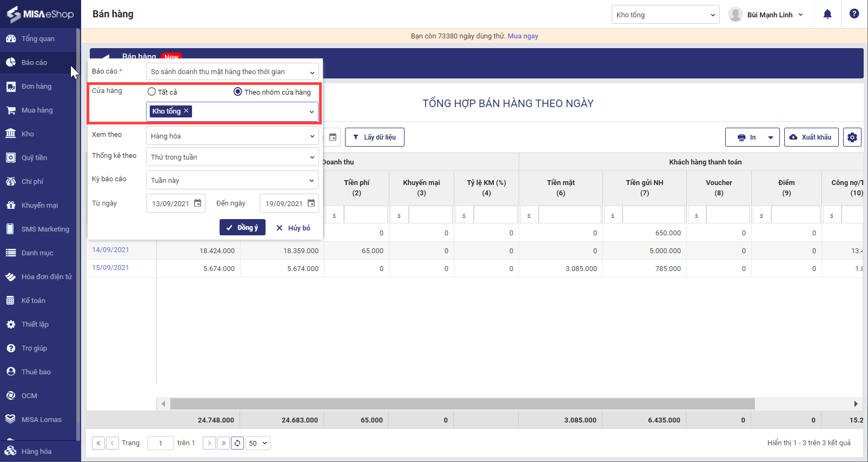868x462 pixels.
Task: Select the Tất cả radio option
Action: [152, 92]
